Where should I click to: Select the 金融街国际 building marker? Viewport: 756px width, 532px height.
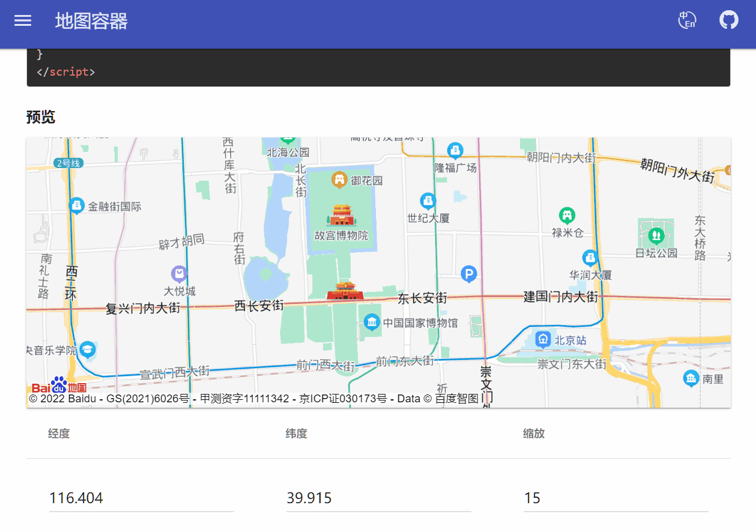[76, 206]
